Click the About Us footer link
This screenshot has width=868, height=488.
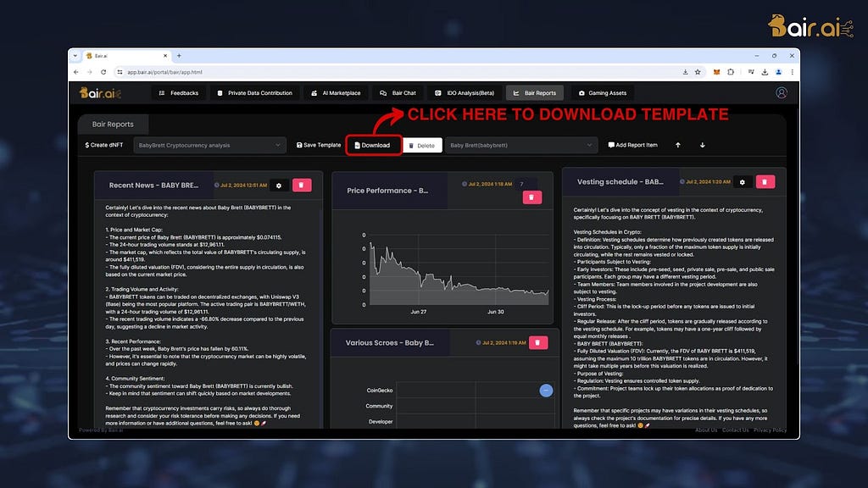[x=706, y=430]
